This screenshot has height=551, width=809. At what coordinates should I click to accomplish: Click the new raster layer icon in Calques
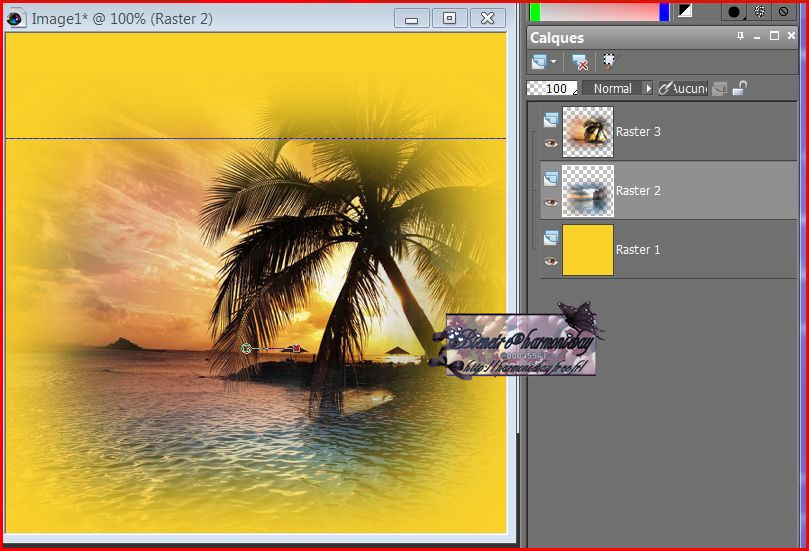[x=539, y=62]
